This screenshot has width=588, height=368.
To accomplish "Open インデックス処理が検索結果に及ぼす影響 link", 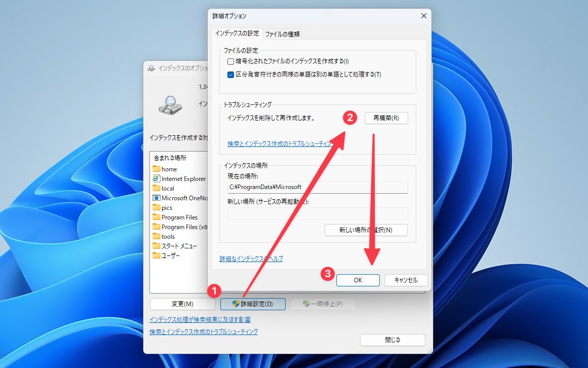I will coord(200,320).
